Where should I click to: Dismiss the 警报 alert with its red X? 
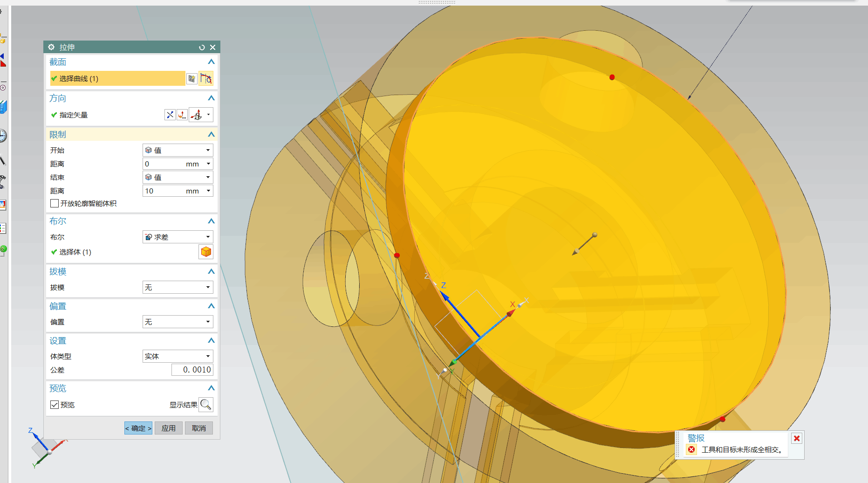797,438
